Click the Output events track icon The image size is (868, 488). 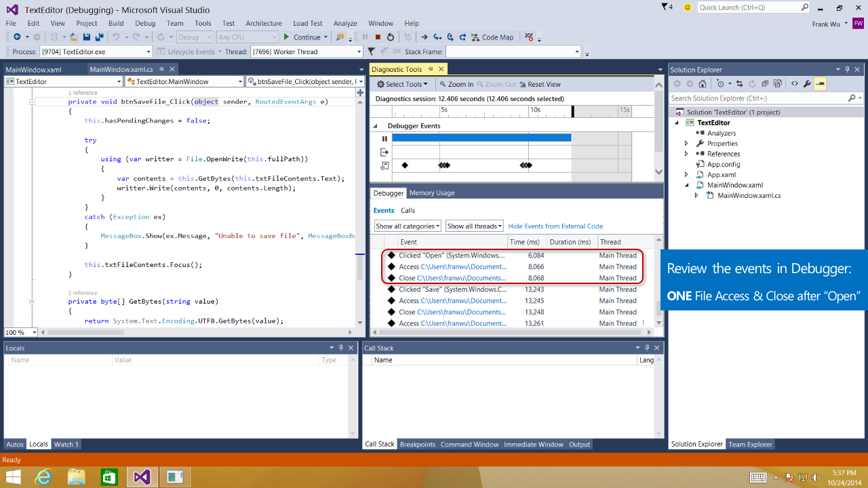[384, 152]
